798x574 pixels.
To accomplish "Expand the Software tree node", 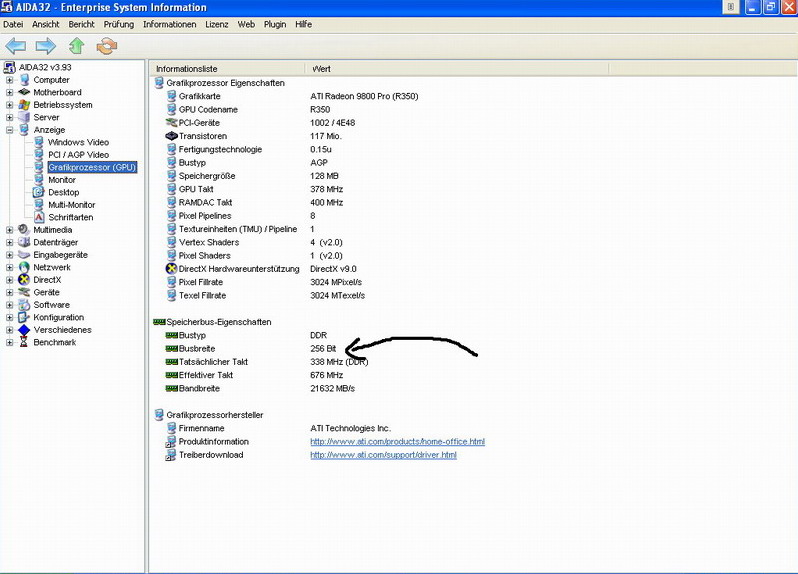I will (x=9, y=305).
